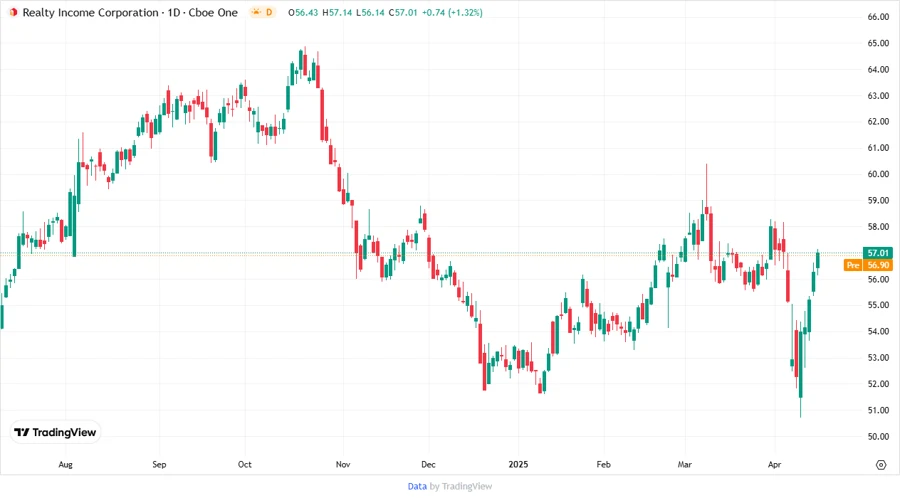Open the 'Data' link in footer
Screen dimensions: 900x498
[x=417, y=486]
